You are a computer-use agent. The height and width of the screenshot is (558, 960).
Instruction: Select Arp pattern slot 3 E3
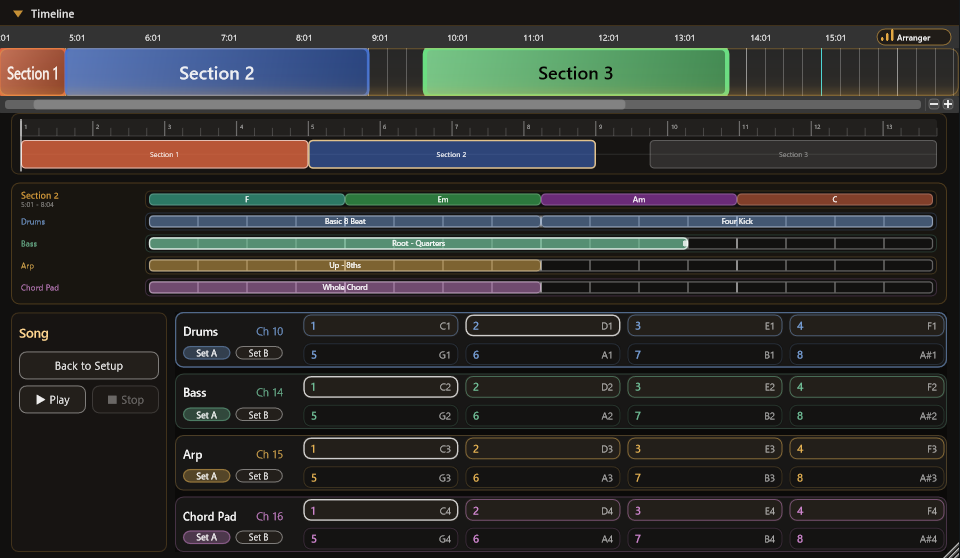tap(705, 449)
